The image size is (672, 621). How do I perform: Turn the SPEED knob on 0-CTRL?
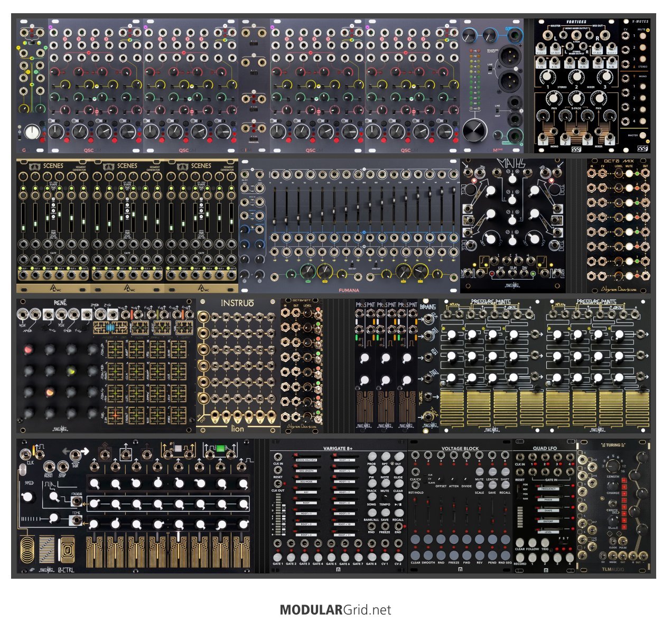click(27, 497)
